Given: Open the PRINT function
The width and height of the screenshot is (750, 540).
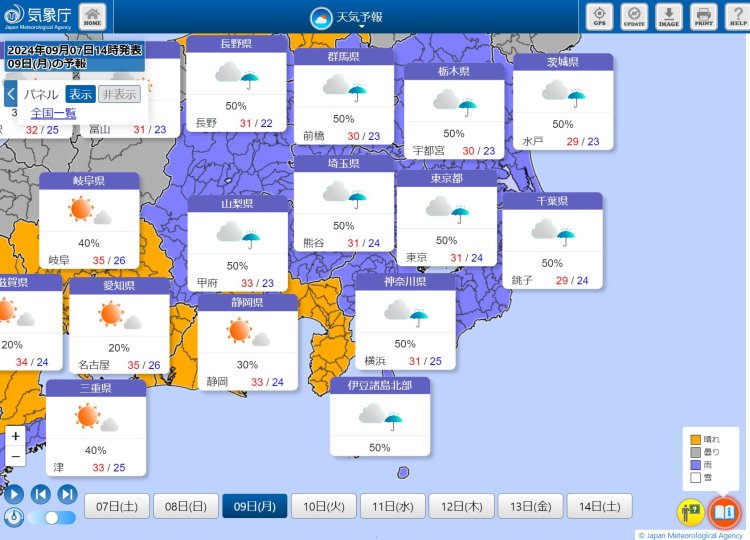Looking at the screenshot, I should tap(704, 16).
